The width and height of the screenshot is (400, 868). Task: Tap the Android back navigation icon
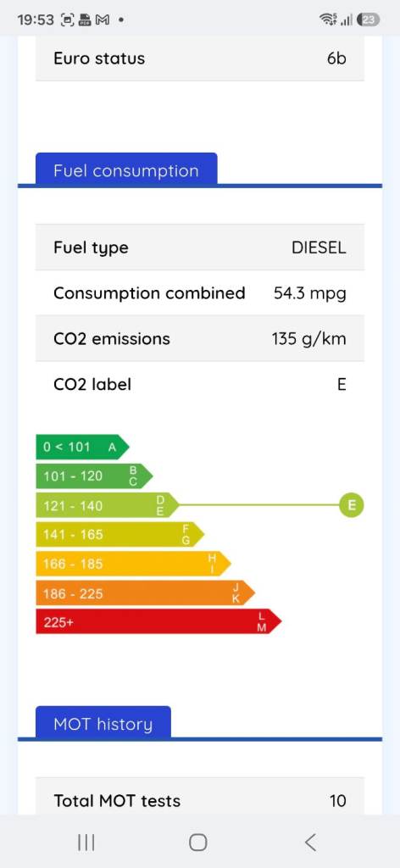pos(311,842)
